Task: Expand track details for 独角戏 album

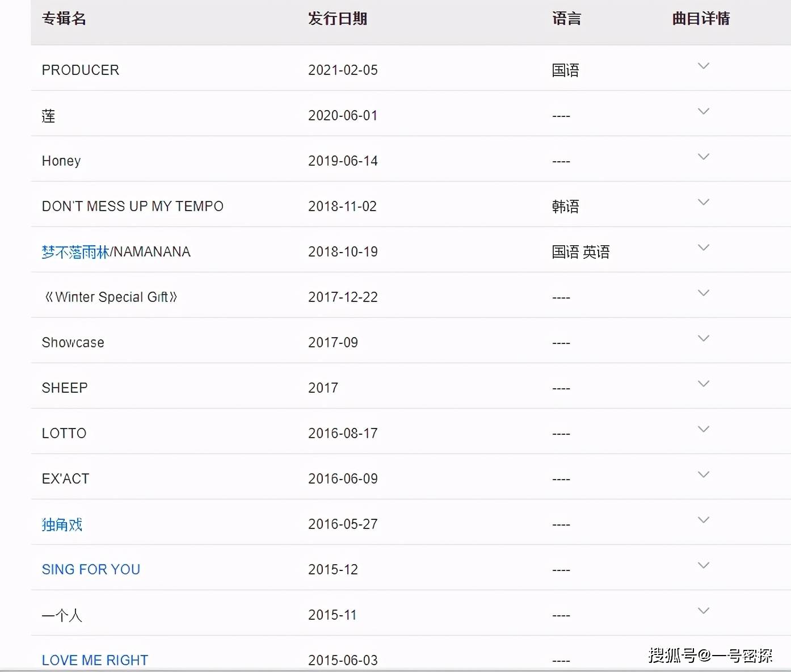Action: [x=704, y=520]
